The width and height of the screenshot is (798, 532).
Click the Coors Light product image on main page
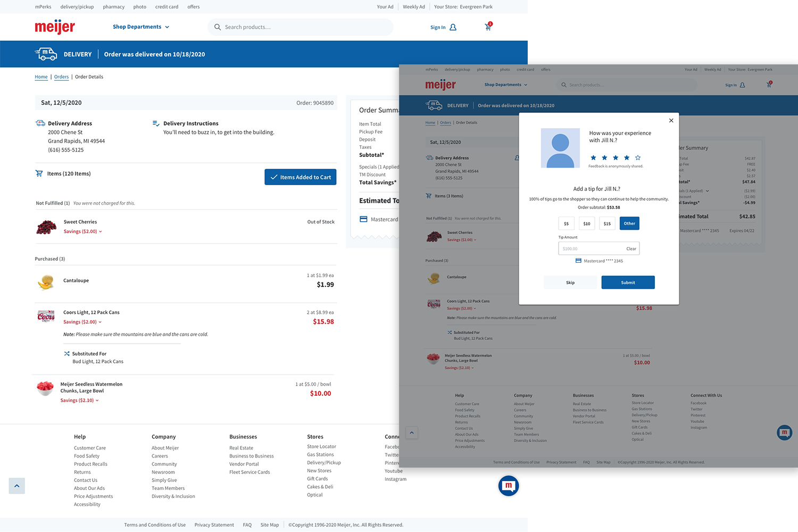point(46,316)
